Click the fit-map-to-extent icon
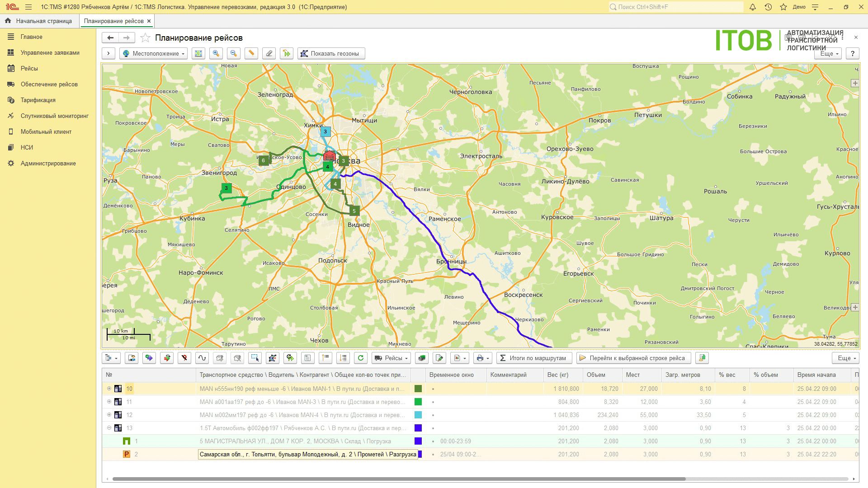The width and height of the screenshot is (868, 488). 198,53
